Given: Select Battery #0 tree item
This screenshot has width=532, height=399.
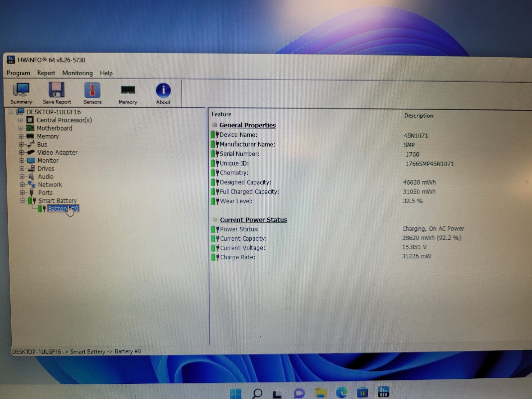Looking at the screenshot, I should pos(64,208).
